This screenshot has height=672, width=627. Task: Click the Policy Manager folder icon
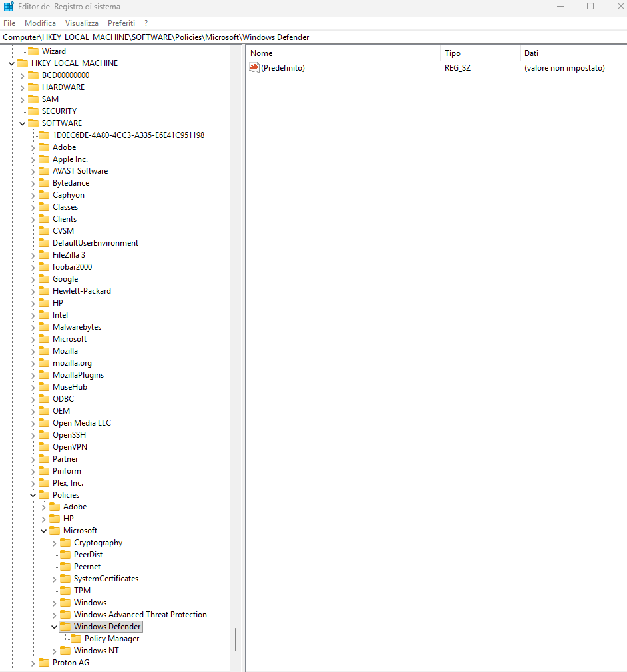pyautogui.click(x=76, y=639)
